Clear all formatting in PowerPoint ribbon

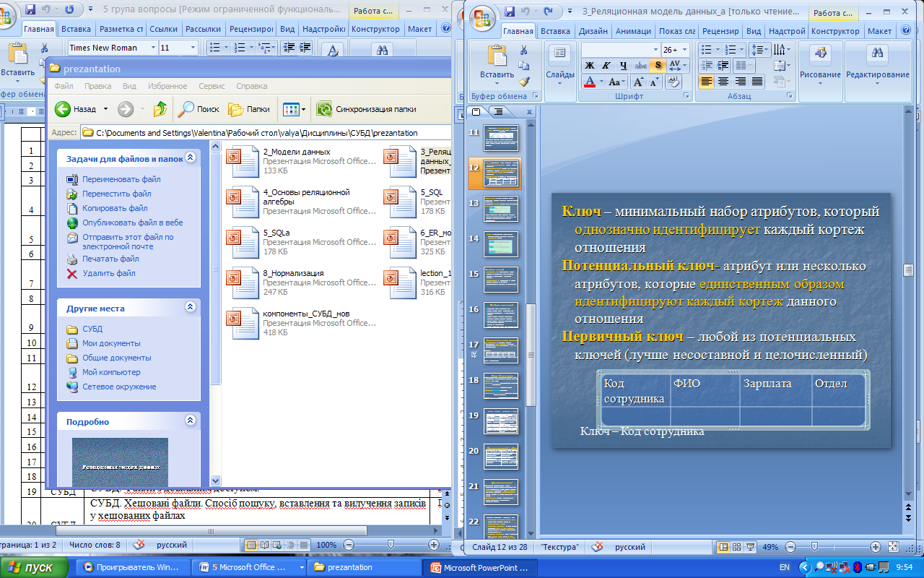click(674, 82)
